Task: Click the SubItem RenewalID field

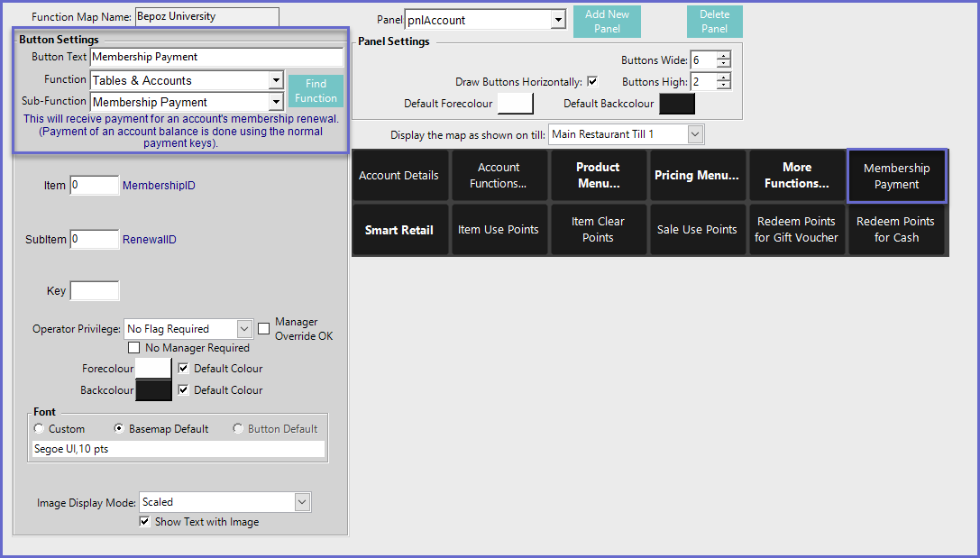Action: tap(95, 239)
